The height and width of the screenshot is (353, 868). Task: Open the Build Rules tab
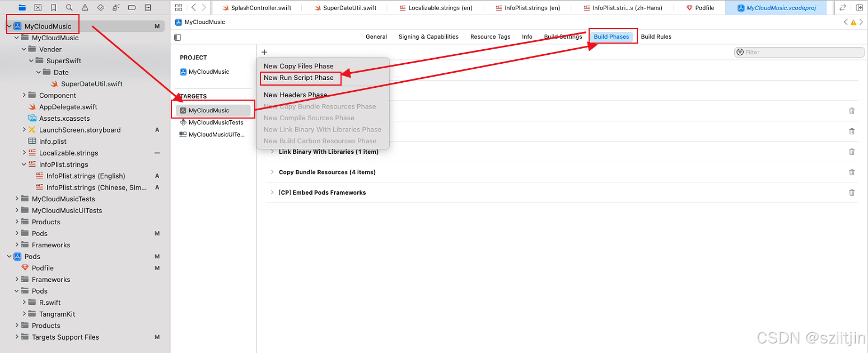point(656,37)
